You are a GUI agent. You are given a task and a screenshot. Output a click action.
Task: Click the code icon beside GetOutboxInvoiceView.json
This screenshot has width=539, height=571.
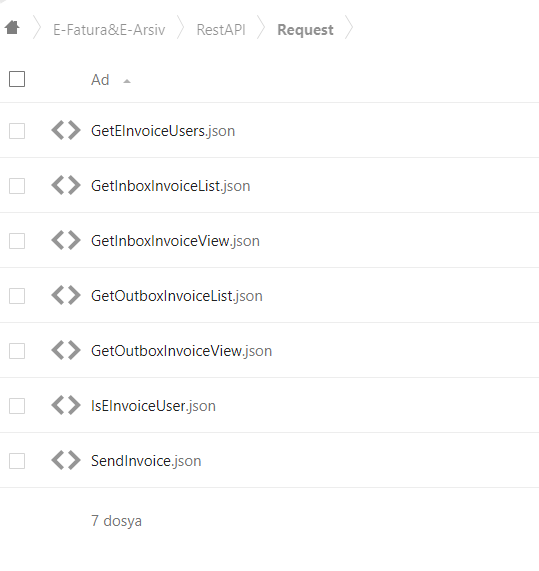(66, 350)
